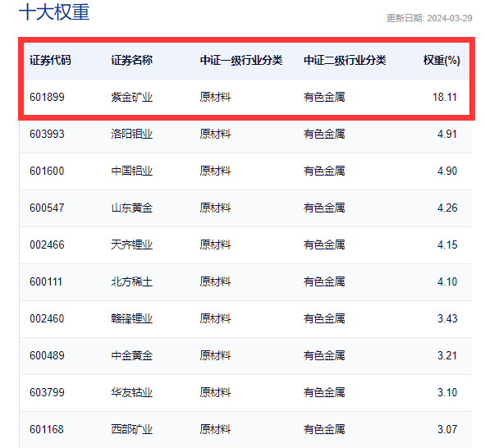
Task: Select stock name 洛阳钼业
Action: coord(132,134)
